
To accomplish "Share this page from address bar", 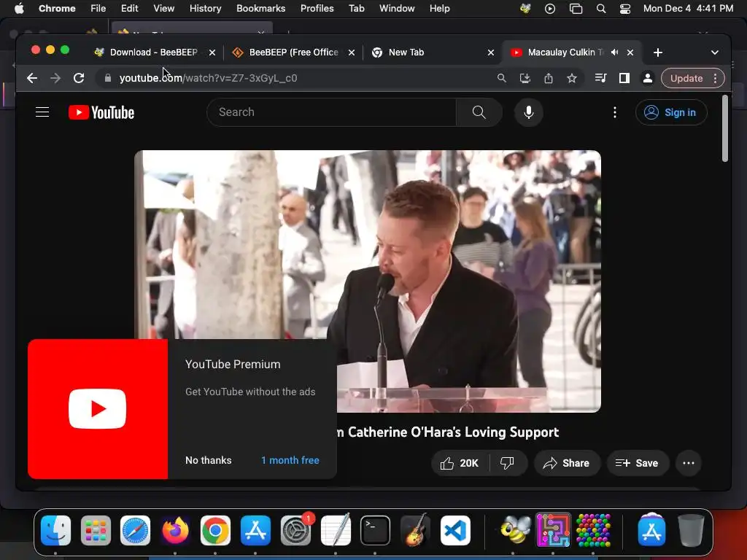I will pos(549,78).
